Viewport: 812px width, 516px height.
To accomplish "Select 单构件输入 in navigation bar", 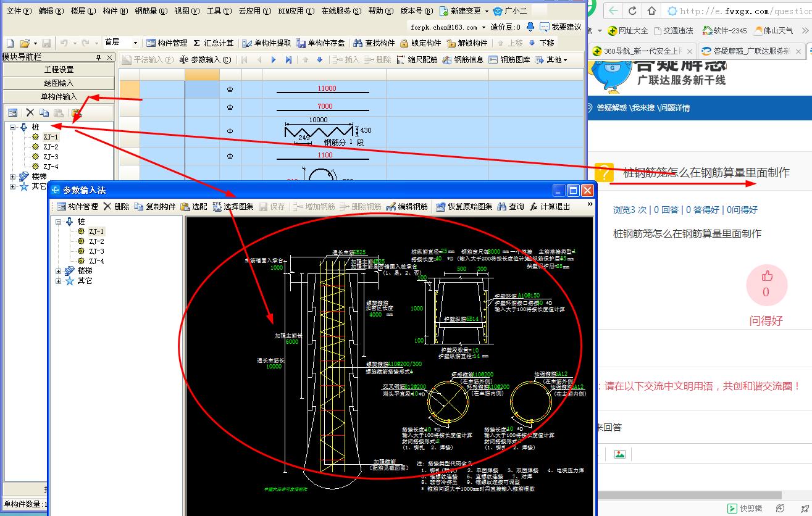I will 59,97.
